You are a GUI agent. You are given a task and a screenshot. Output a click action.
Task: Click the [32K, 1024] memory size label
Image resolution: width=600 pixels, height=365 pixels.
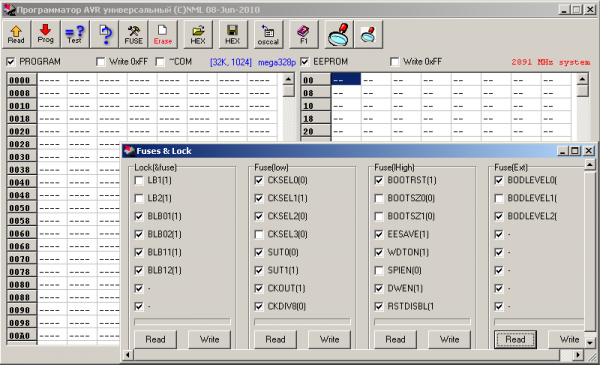231,62
